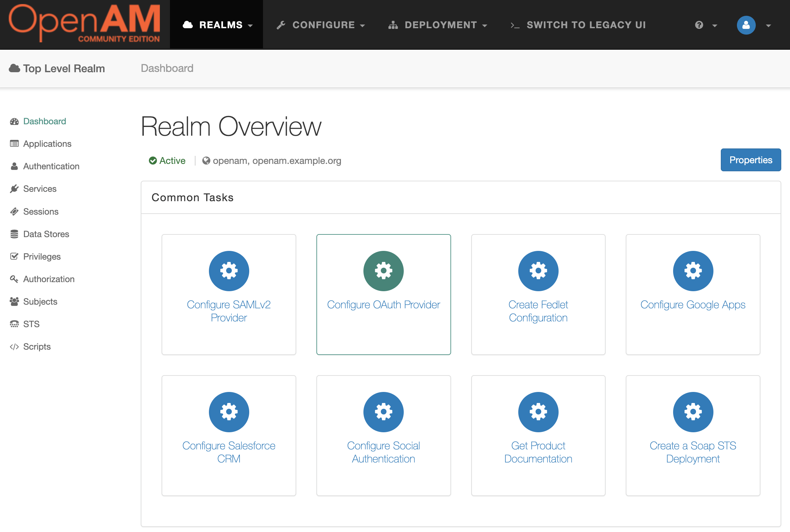Open the Configure OAuth Provider task
Image resolution: width=790 pixels, height=532 pixels.
point(384,304)
